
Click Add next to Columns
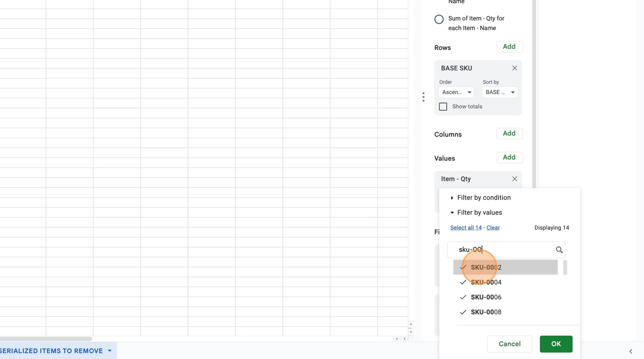coord(509,133)
